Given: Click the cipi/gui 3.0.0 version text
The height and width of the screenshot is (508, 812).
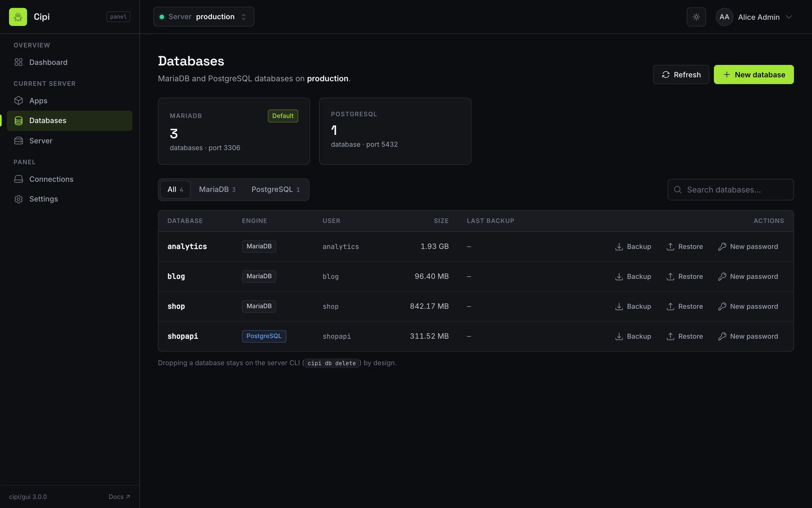Looking at the screenshot, I should pyautogui.click(x=28, y=497).
